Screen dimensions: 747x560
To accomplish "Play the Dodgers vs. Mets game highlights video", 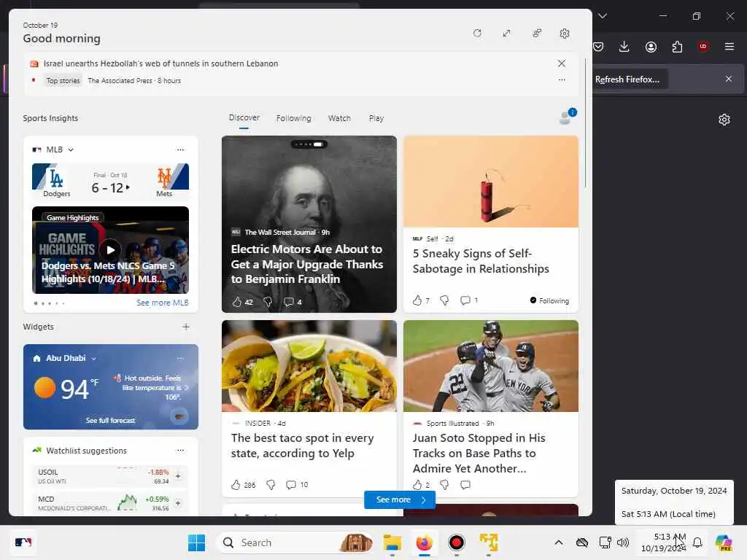I will click(110, 249).
